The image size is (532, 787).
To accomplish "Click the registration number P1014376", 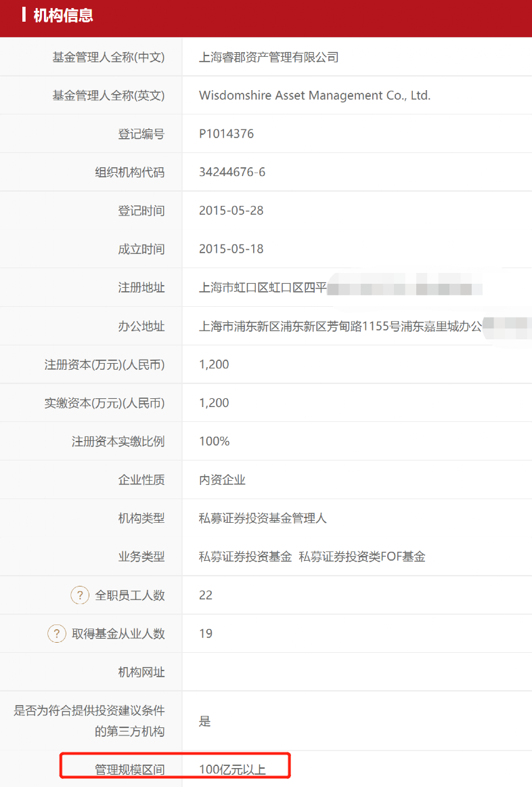I will tap(226, 134).
